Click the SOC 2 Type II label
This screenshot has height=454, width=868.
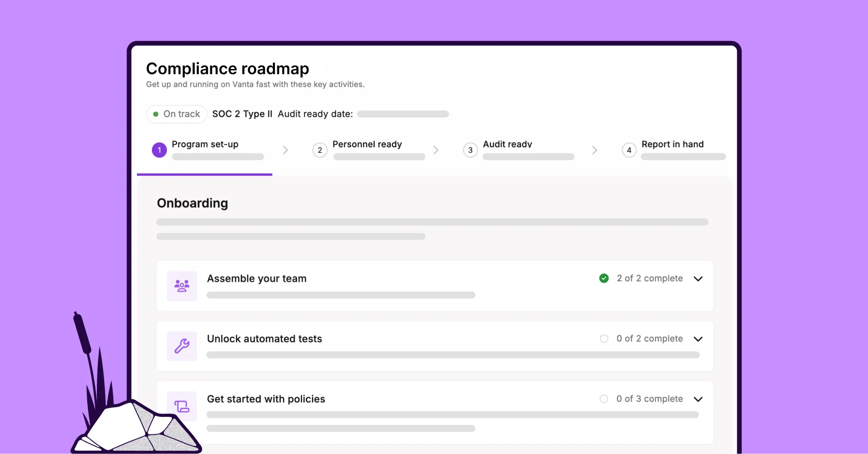(x=242, y=114)
